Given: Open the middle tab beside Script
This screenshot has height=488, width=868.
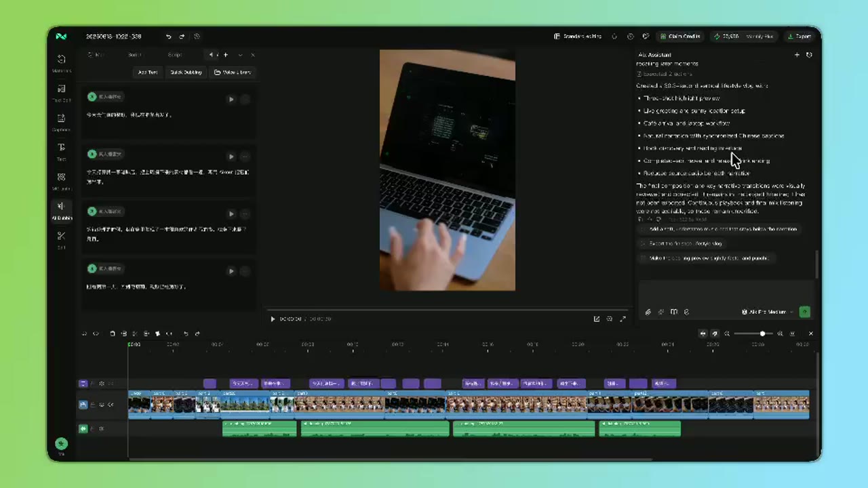Looking at the screenshot, I should 134,55.
